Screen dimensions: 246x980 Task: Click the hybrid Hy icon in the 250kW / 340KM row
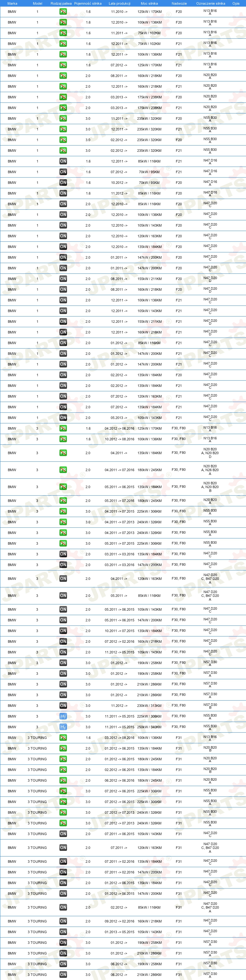point(63,727)
